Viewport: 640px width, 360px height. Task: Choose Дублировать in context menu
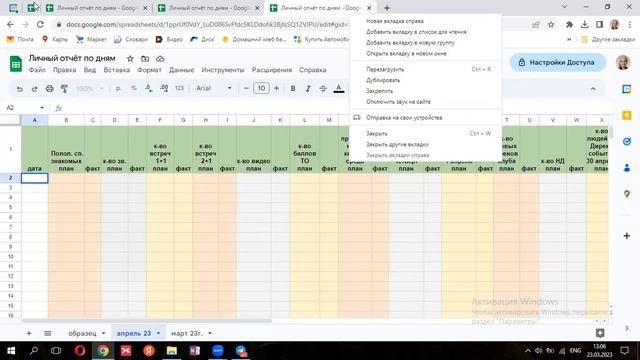tap(426, 80)
